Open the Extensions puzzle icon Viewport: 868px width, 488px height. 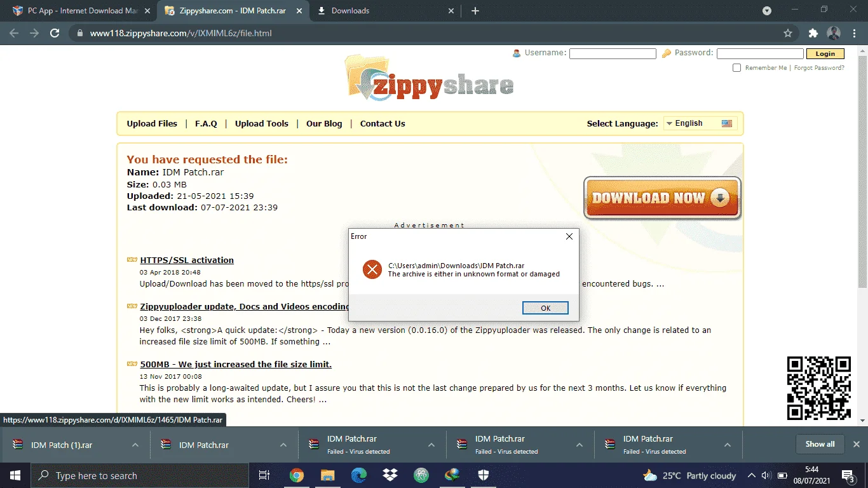tap(813, 33)
